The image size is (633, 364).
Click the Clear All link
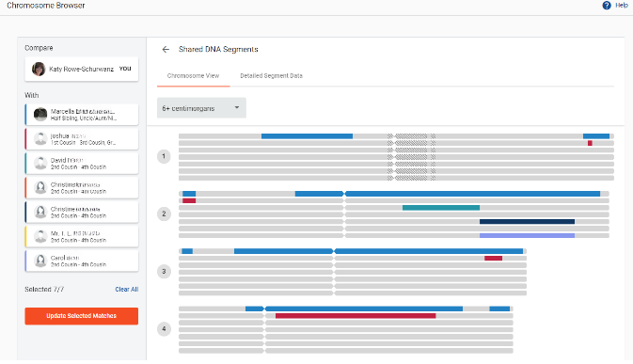click(x=127, y=290)
